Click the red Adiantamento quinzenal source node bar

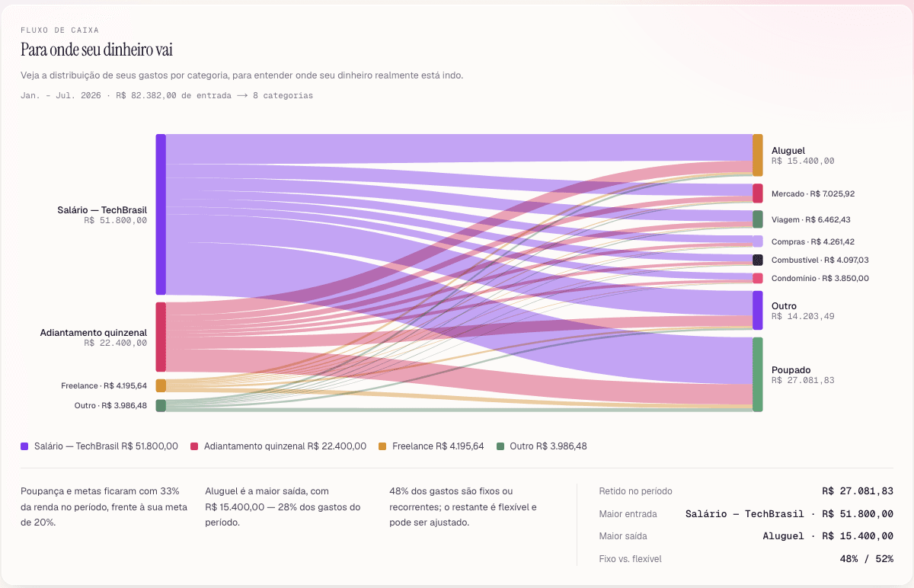tap(161, 337)
